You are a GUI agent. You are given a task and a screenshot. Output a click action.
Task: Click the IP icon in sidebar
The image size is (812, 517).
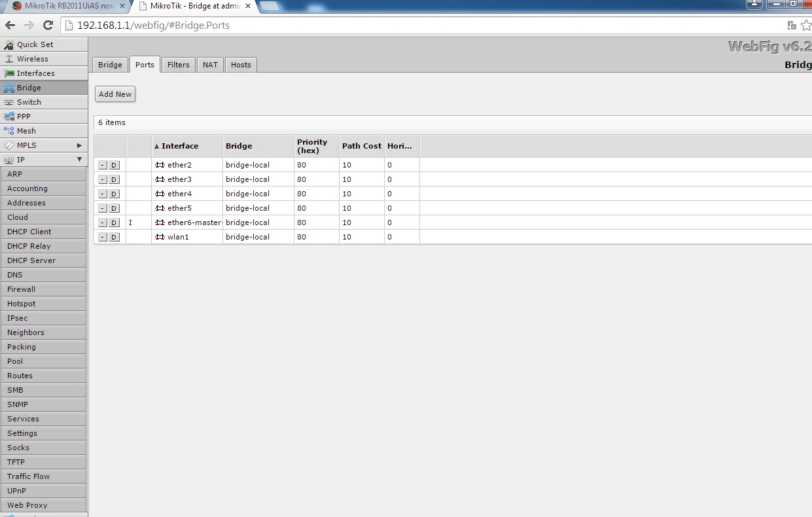pyautogui.click(x=9, y=160)
